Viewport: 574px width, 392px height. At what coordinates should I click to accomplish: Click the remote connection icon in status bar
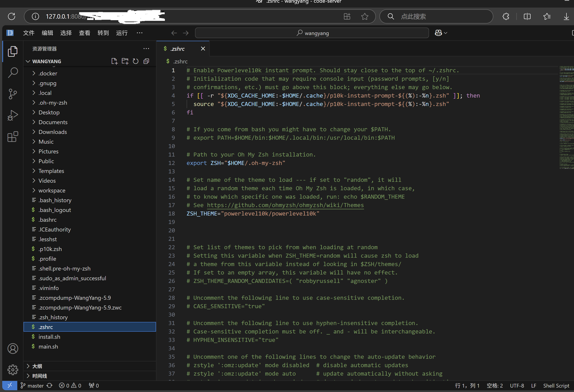(x=10, y=385)
